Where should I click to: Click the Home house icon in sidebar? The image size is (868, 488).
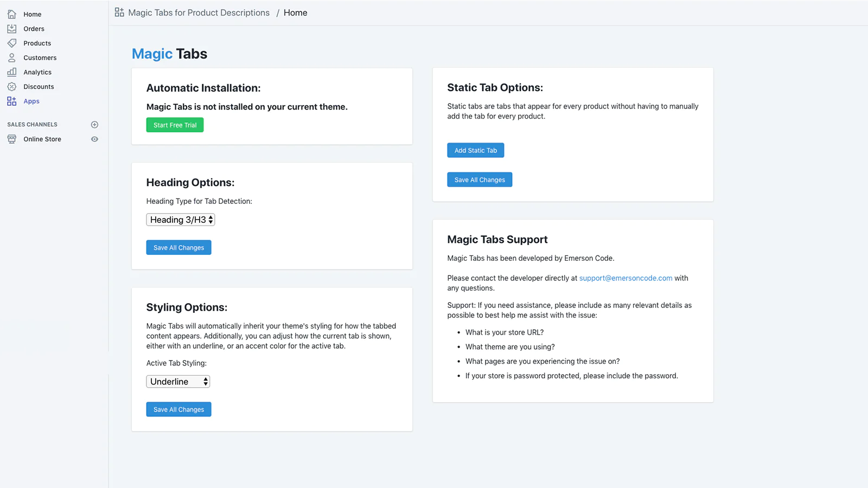coord(11,14)
